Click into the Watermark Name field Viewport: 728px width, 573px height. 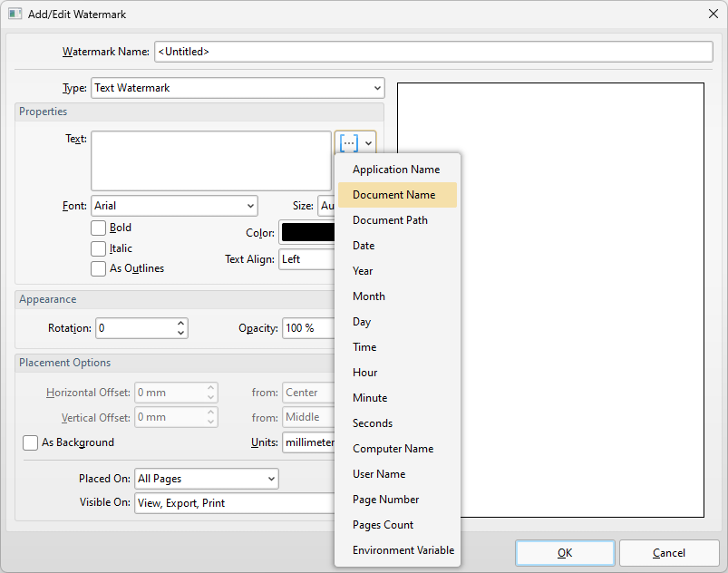coord(433,52)
